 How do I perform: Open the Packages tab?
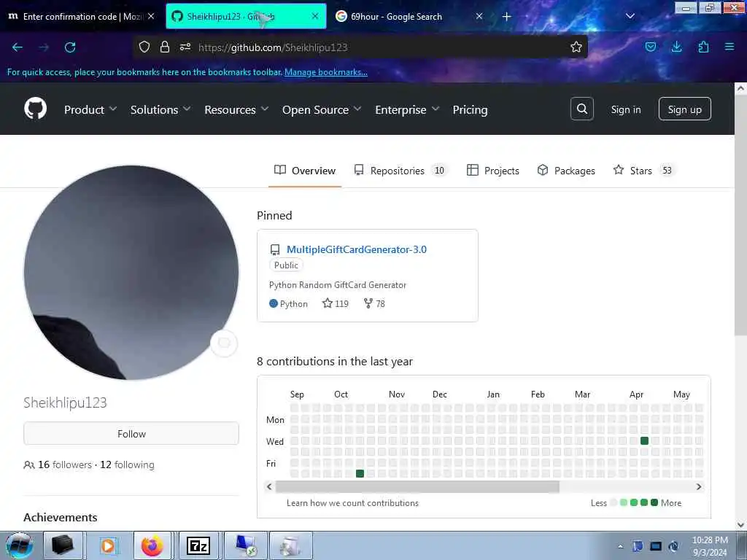(x=566, y=171)
